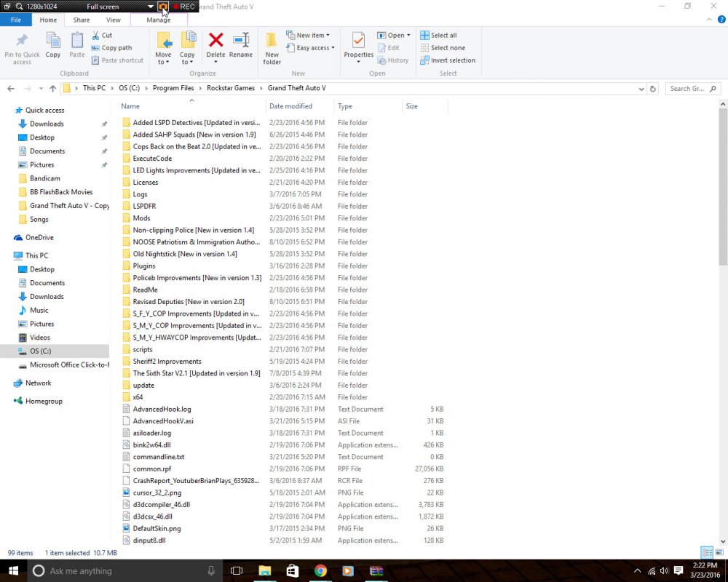Select the LSPDFR folder
Image resolution: width=728 pixels, height=582 pixels.
pyautogui.click(x=144, y=206)
